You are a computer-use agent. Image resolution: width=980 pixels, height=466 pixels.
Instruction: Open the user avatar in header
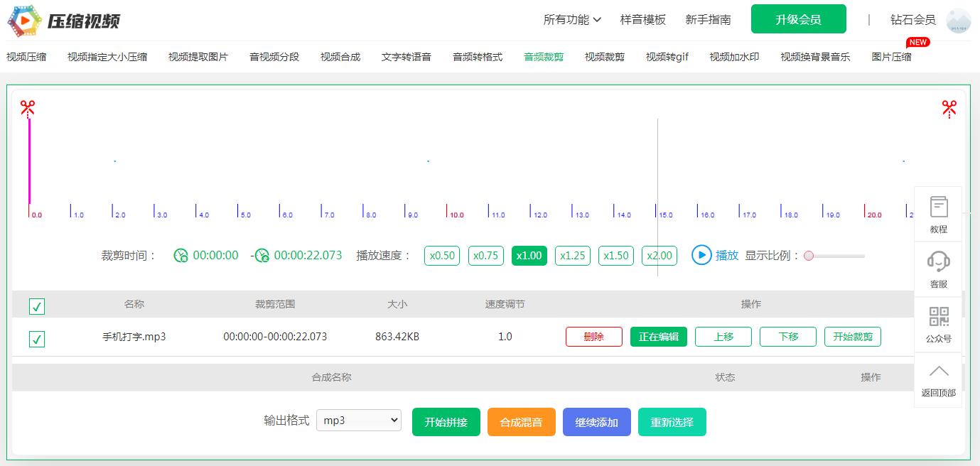[x=958, y=21]
